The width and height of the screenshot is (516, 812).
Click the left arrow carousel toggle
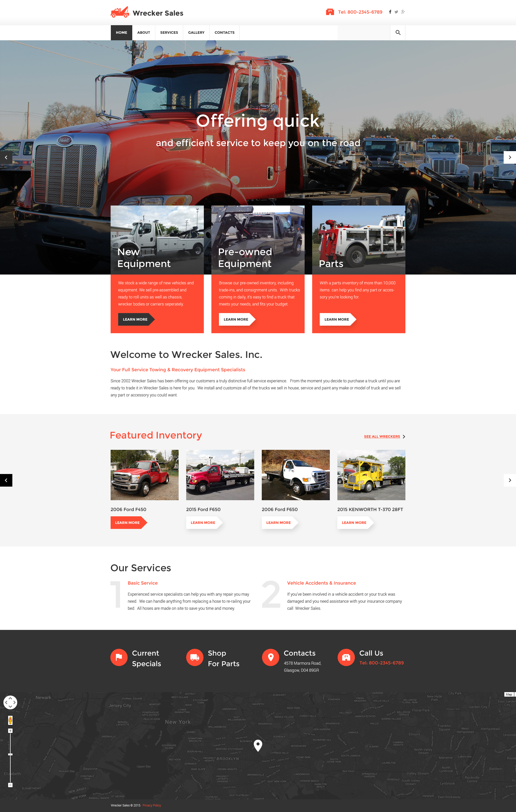tap(5, 157)
